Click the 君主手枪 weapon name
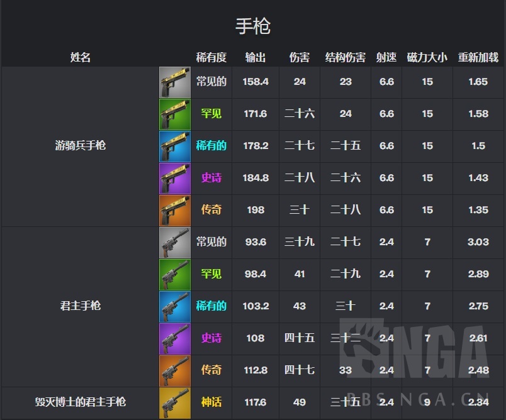 (81, 306)
